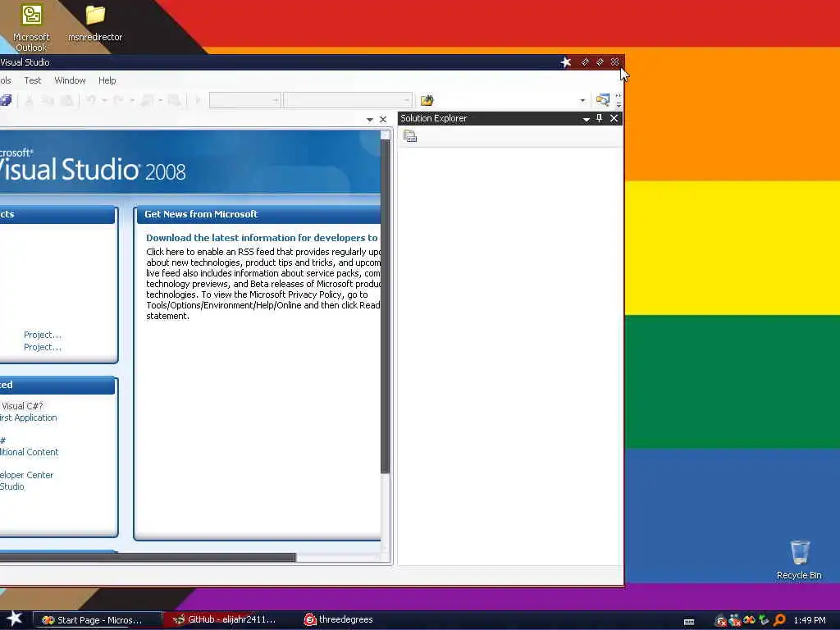Open Solution Explorer window position dropdown

(x=586, y=119)
